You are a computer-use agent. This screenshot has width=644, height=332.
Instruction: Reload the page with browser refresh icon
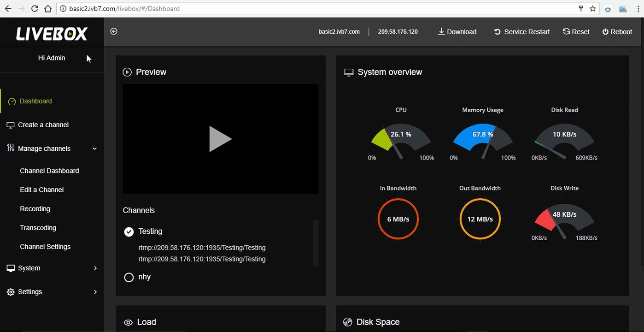[35, 8]
